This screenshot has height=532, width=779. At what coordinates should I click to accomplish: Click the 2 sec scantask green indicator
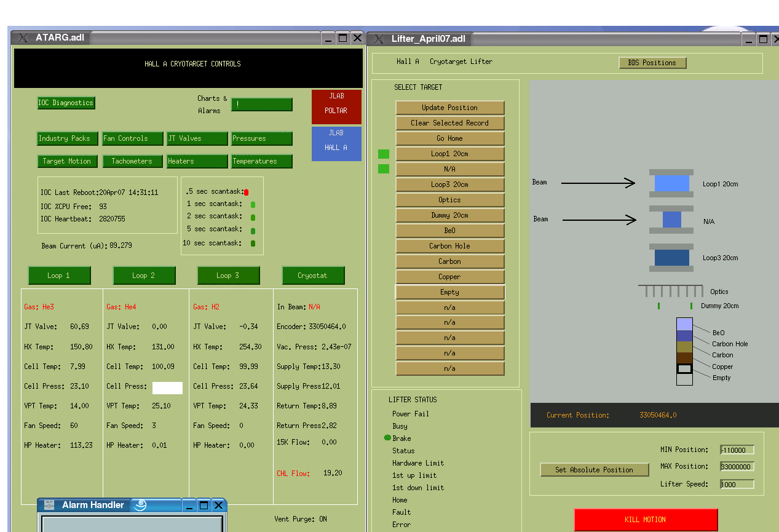253,218
